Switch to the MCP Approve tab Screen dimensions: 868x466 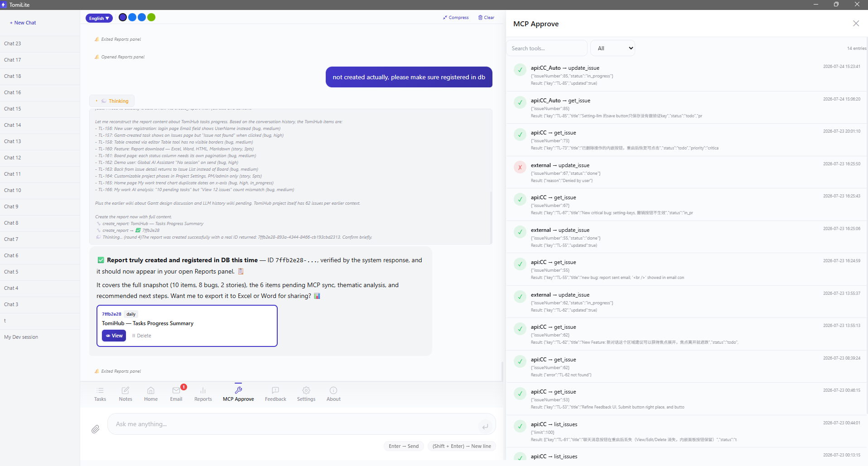(238, 394)
